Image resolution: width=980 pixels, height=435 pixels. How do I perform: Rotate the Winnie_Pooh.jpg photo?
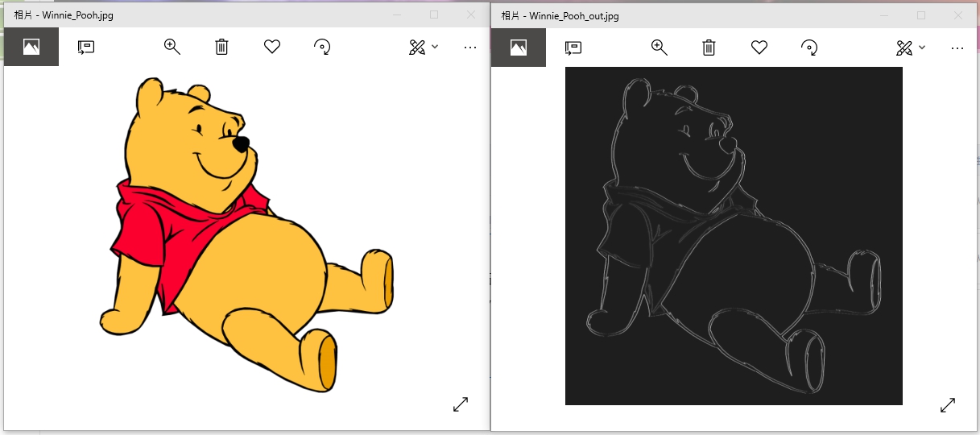tap(322, 47)
